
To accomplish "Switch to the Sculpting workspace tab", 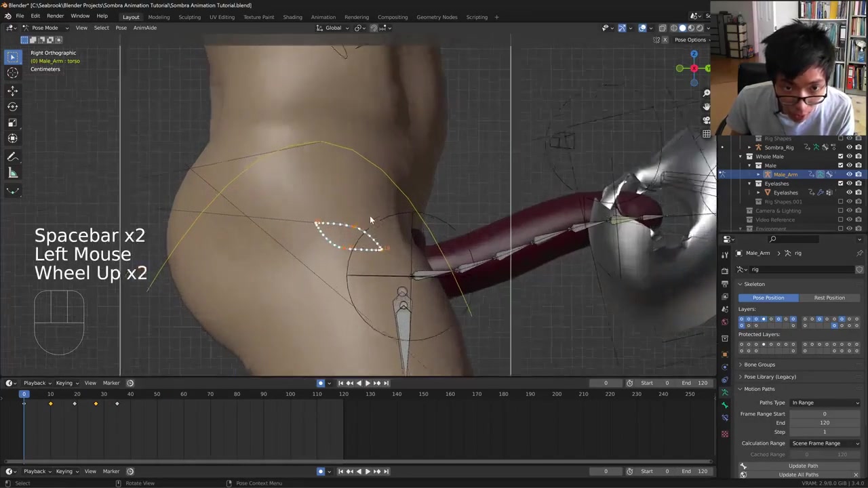I will click(189, 17).
